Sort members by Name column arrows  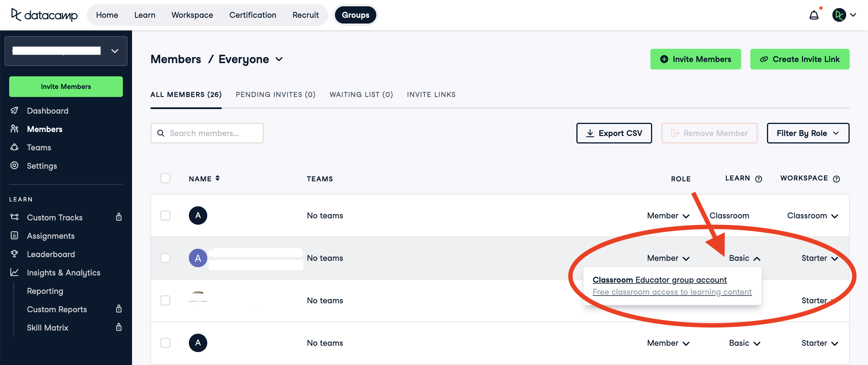tap(218, 178)
